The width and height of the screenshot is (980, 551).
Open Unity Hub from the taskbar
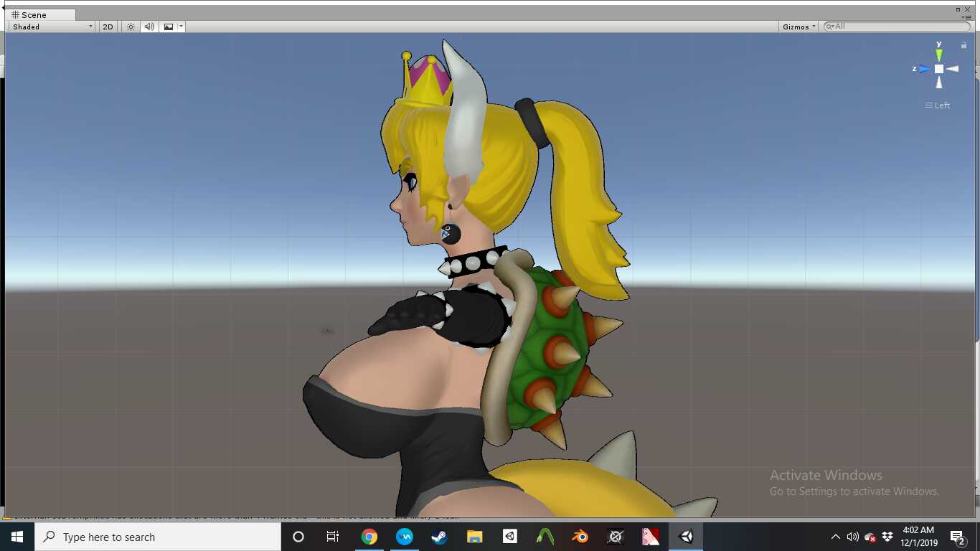[509, 537]
